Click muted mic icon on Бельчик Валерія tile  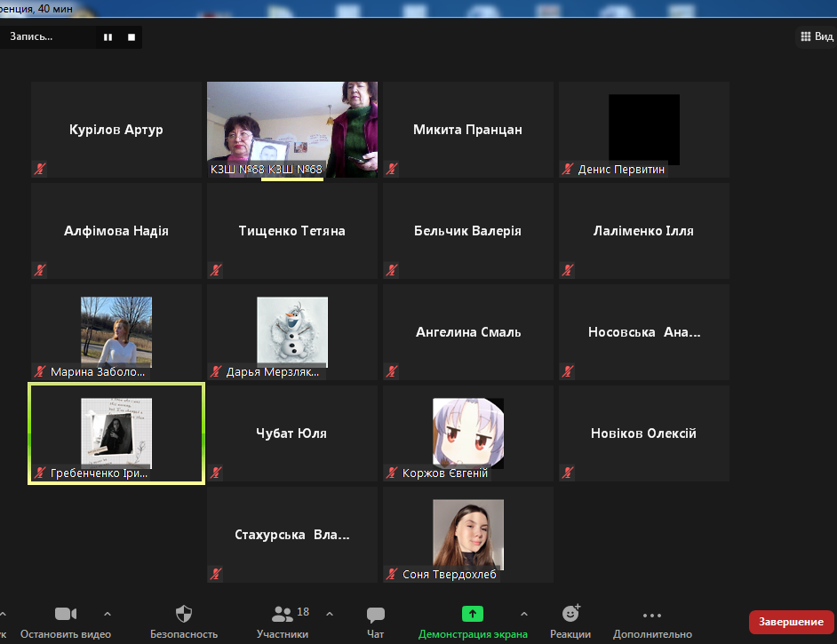(x=392, y=270)
